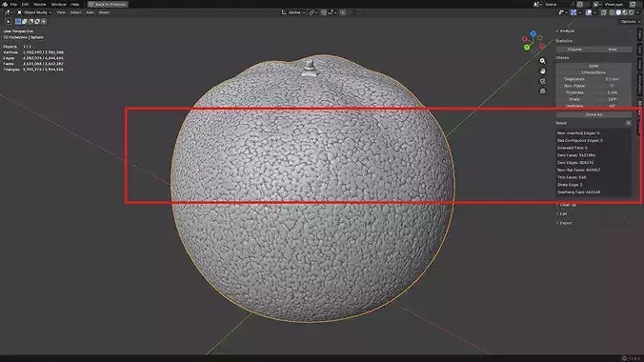This screenshot has height=362, width=644.
Task: Click the Degenerate threshold value
Action: click(x=613, y=79)
